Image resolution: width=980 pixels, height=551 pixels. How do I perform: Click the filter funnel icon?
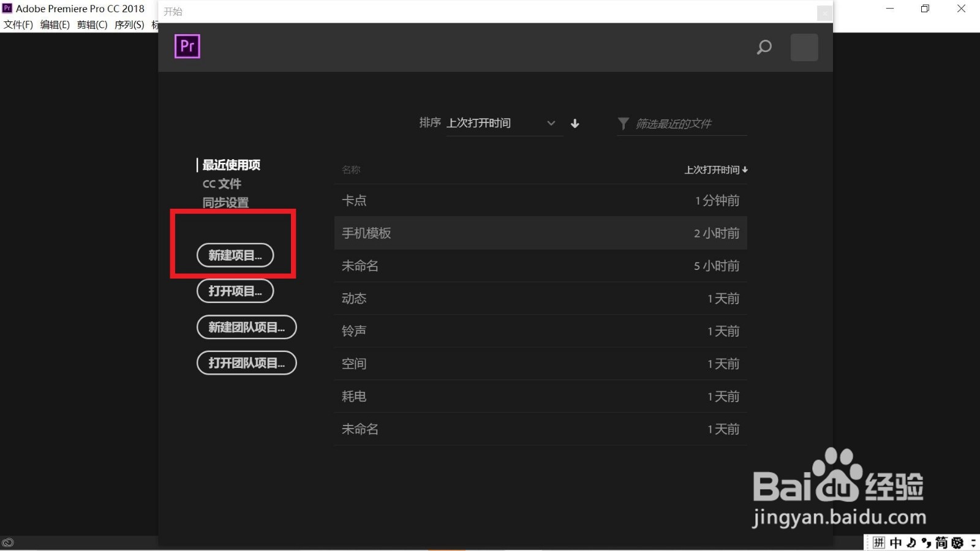coord(623,124)
